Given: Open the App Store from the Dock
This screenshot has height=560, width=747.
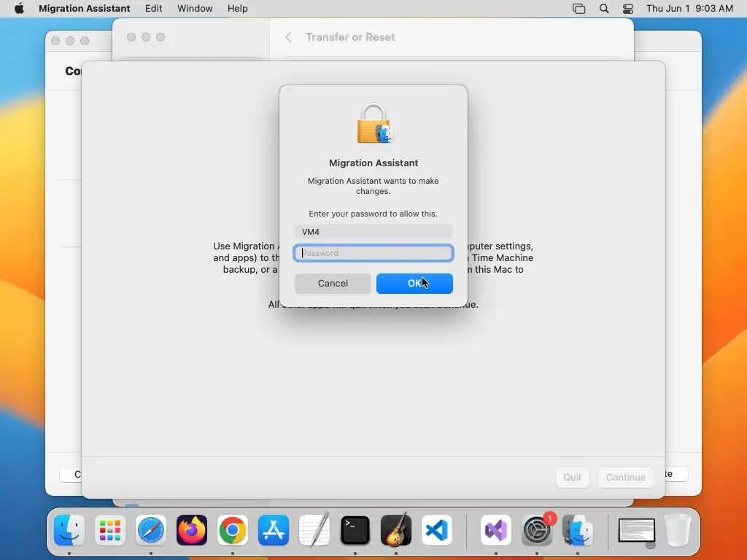Looking at the screenshot, I should pyautogui.click(x=274, y=530).
